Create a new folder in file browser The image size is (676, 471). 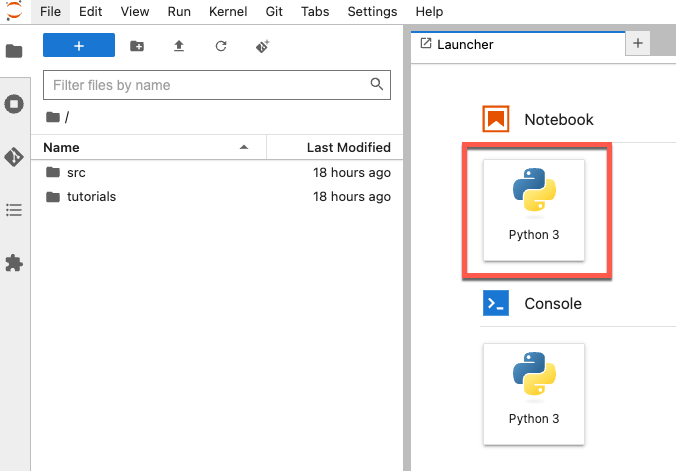click(x=137, y=46)
